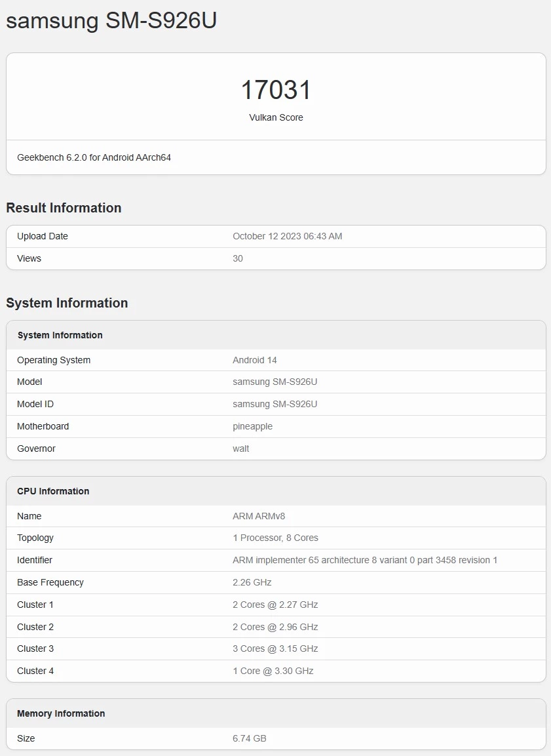Viewport: 551px width, 756px height.
Task: Select the Operating System value Android 14
Action: click(255, 360)
